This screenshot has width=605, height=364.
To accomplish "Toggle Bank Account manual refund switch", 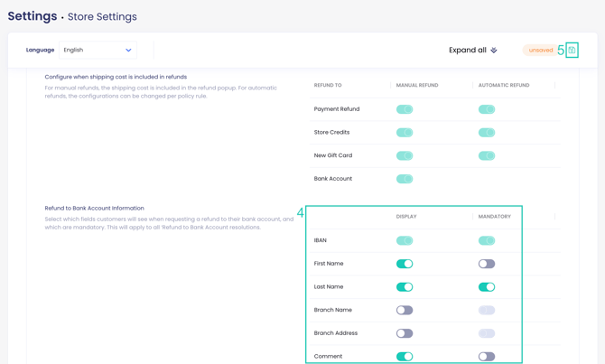I will (x=405, y=179).
